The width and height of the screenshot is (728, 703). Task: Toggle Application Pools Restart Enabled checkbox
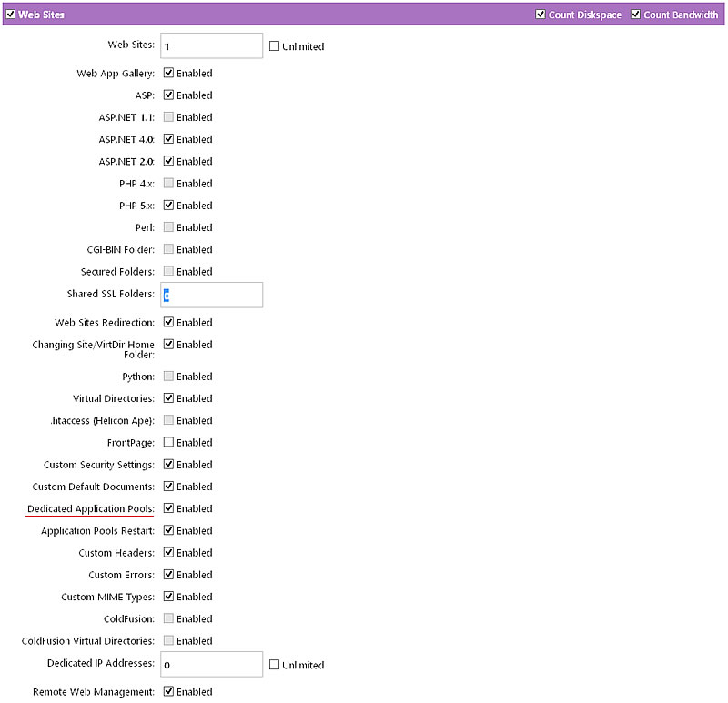(x=168, y=530)
